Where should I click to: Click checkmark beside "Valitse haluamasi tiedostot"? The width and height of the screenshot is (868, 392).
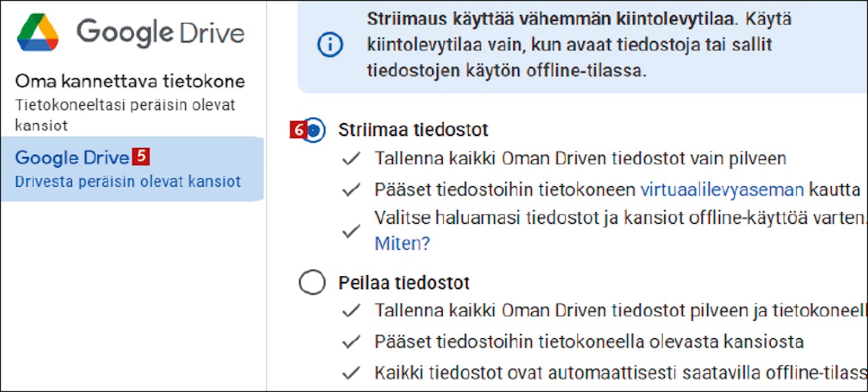click(x=351, y=231)
